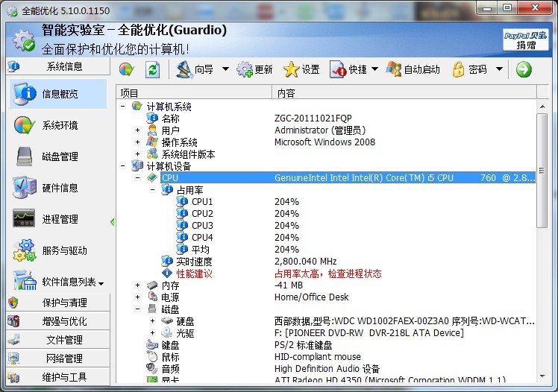The height and width of the screenshot is (392, 558).
Task: Expand the 硬盘 hard disk node
Action: (x=152, y=321)
